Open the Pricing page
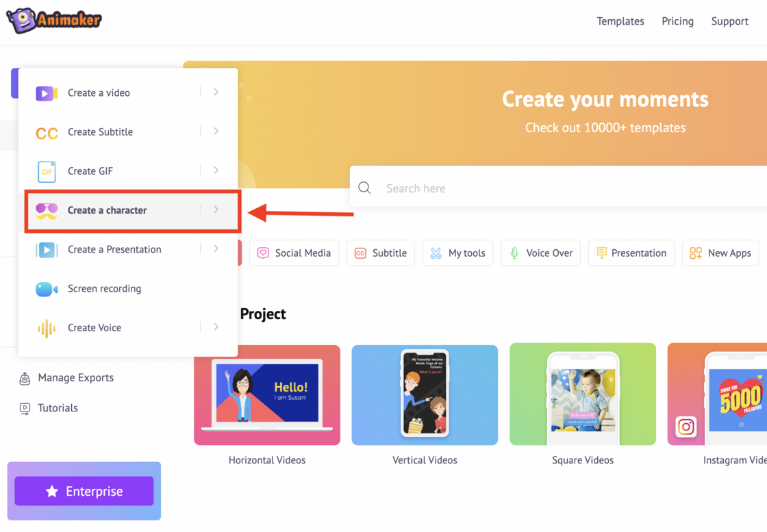This screenshot has width=767, height=532. click(677, 21)
